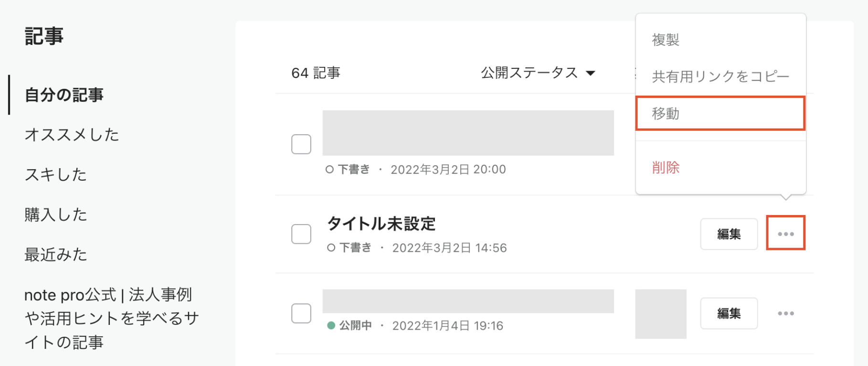This screenshot has width=868, height=366.
Task: Choose 削除 from the context menu
Action: pyautogui.click(x=666, y=168)
